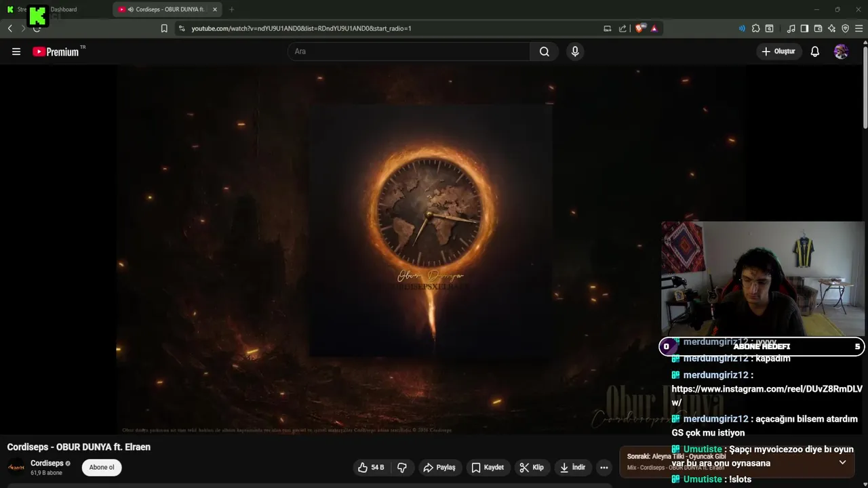
Task: Click the share page icon in address bar
Action: pos(623,28)
